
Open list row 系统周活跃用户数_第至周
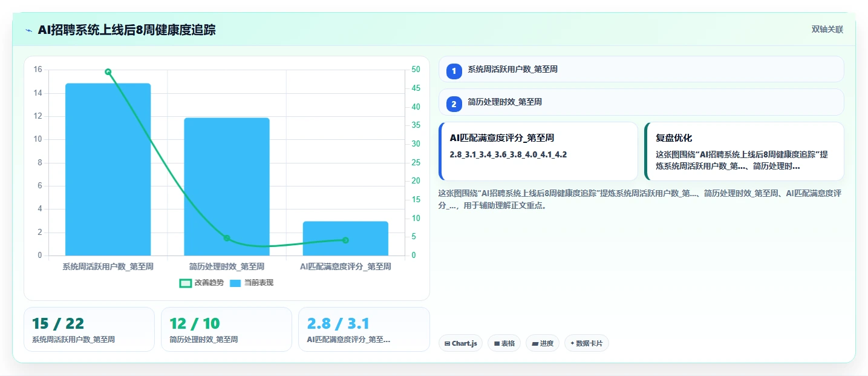pyautogui.click(x=641, y=69)
